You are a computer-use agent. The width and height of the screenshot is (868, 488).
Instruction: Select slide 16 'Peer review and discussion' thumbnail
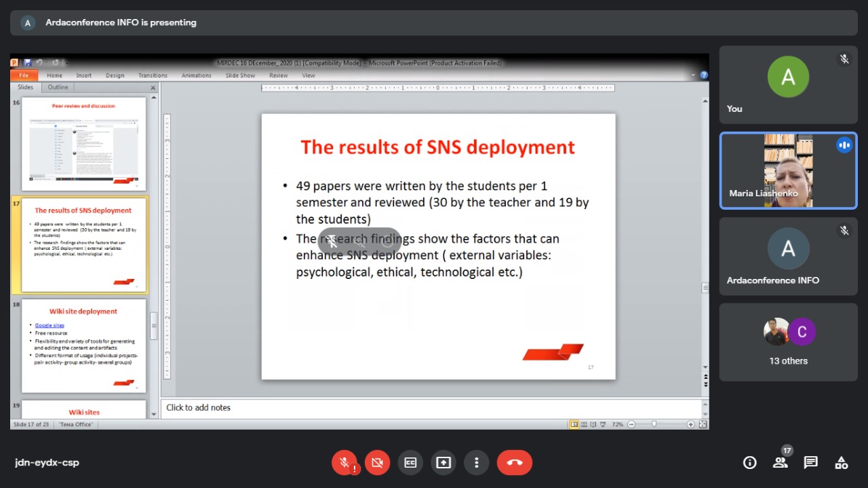click(x=84, y=144)
